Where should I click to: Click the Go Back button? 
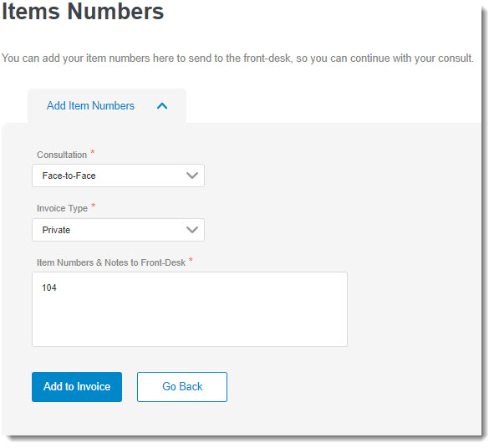tap(182, 387)
